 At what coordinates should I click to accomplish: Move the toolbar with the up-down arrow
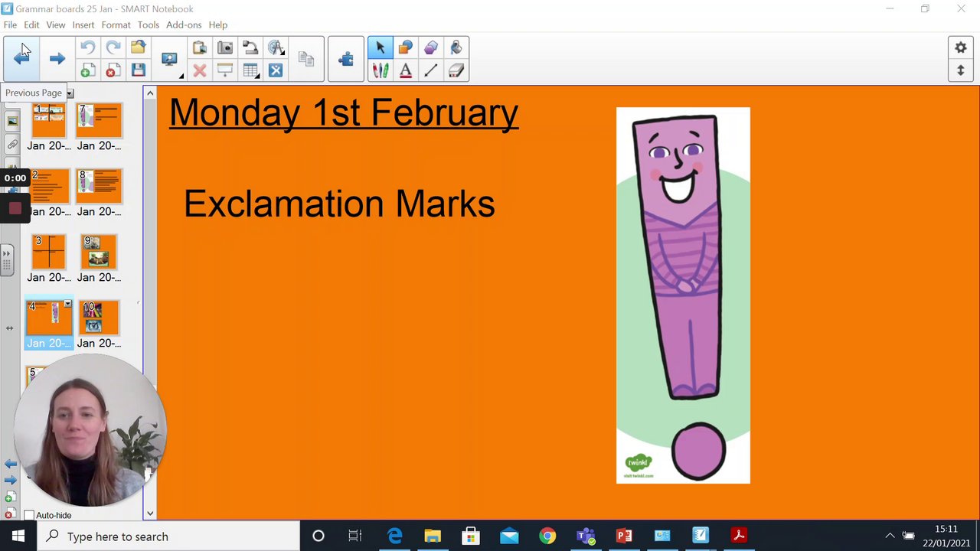point(961,70)
